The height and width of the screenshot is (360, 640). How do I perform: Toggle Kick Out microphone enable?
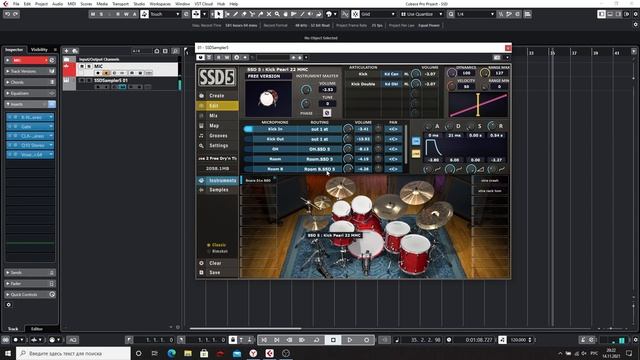[248, 139]
